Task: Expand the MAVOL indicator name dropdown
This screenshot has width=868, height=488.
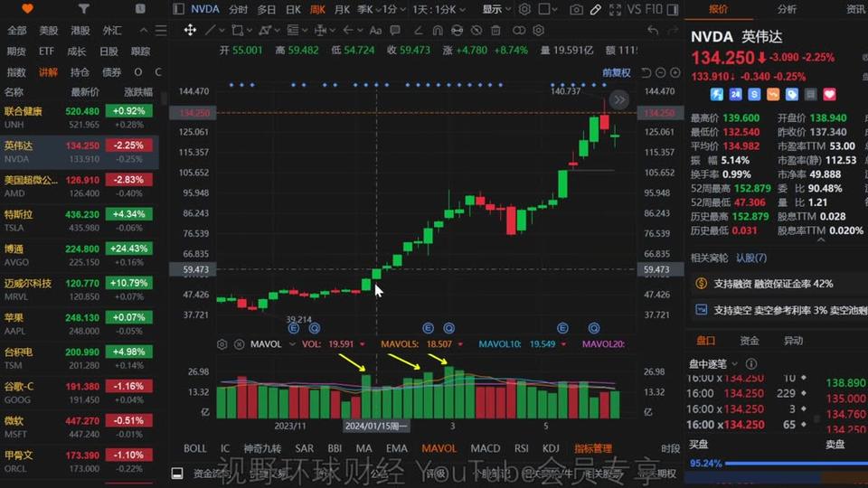Action: 292,344
